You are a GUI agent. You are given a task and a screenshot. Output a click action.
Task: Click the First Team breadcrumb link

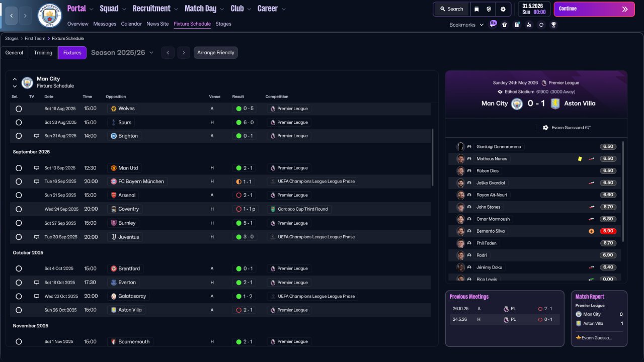(35, 38)
